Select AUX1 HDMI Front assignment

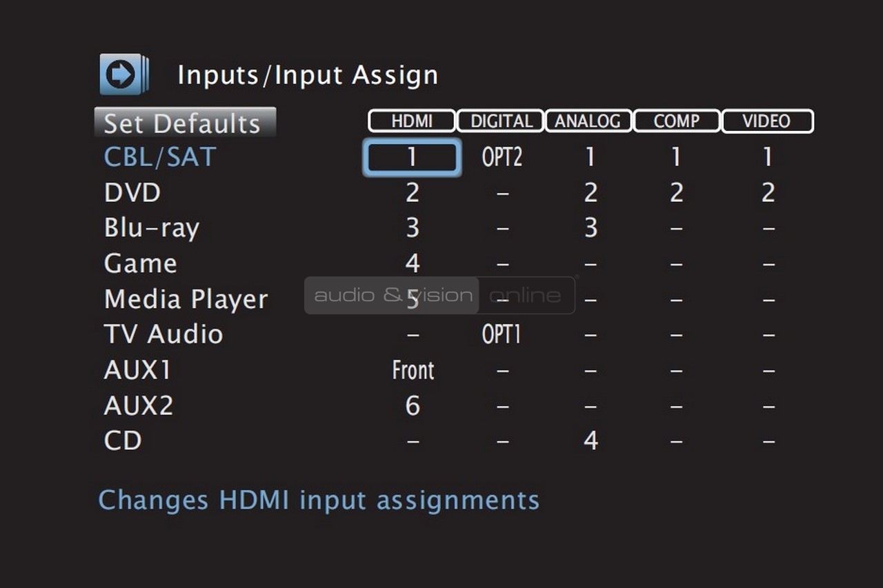pos(413,370)
